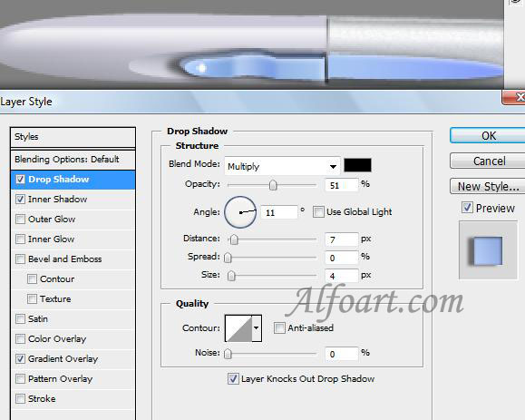Click the Size value field
The width and height of the screenshot is (525, 420).
tap(342, 276)
